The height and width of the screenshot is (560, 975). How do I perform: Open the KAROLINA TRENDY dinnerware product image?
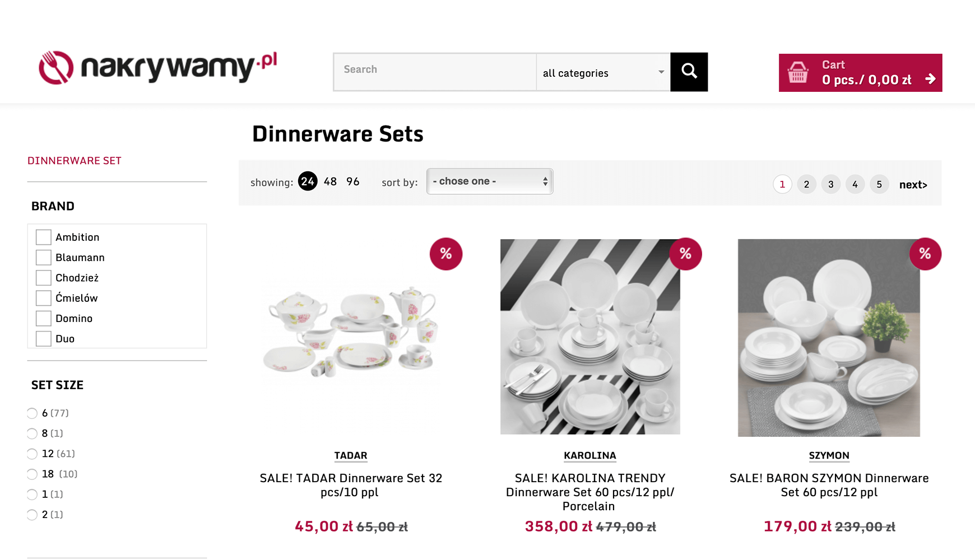tap(590, 337)
